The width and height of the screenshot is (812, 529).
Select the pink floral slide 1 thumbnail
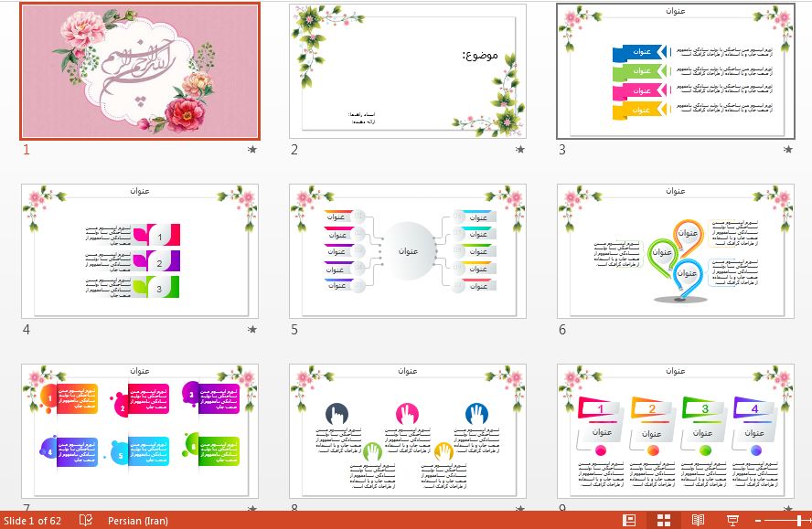[140, 70]
